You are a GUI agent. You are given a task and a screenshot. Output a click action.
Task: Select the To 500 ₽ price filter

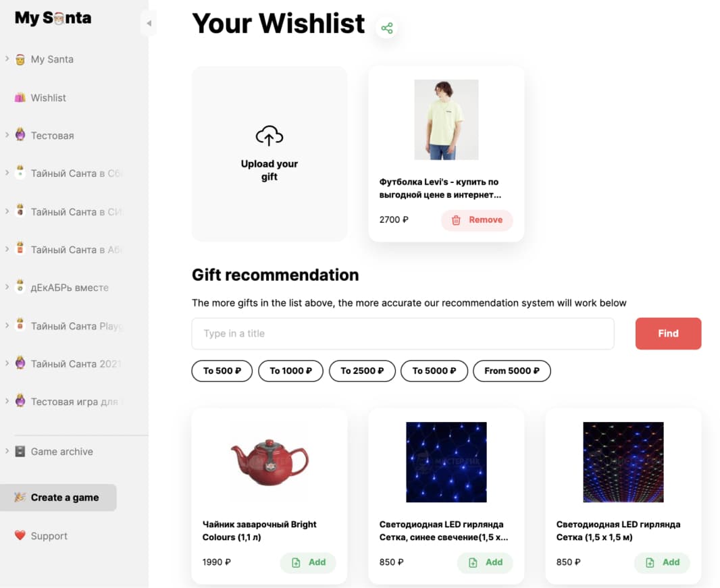pyautogui.click(x=222, y=371)
